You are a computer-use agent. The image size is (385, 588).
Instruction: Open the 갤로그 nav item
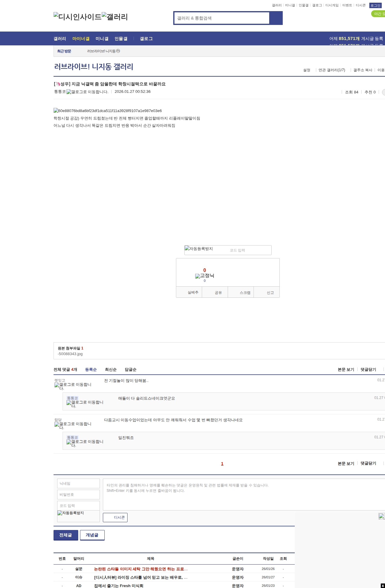click(x=146, y=39)
